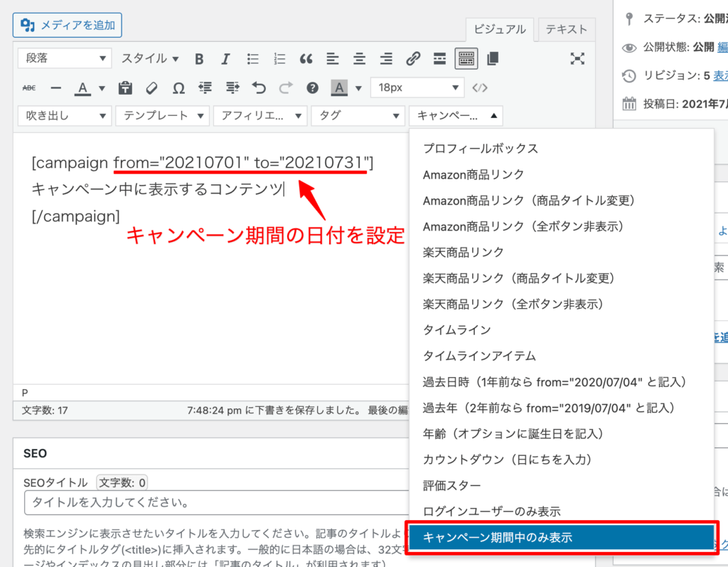This screenshot has width=728, height=567.
Task: Switch to the テキスト editor tab
Action: (566, 30)
